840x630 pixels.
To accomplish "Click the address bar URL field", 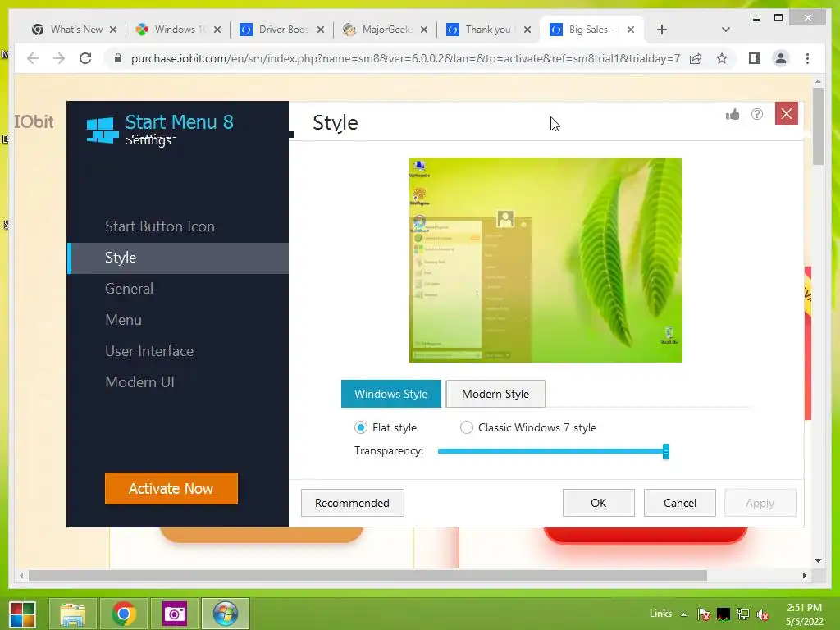I will (405, 58).
